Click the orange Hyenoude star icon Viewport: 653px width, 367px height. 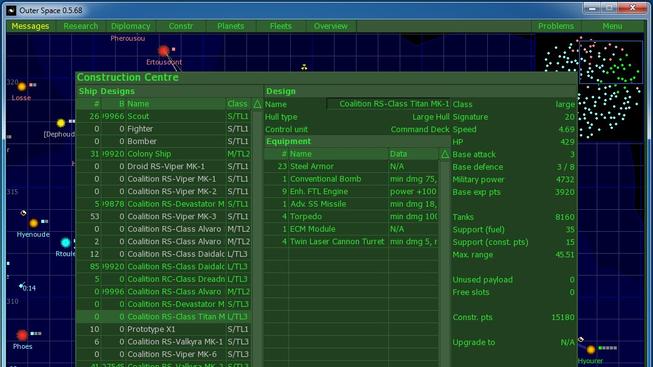33,223
